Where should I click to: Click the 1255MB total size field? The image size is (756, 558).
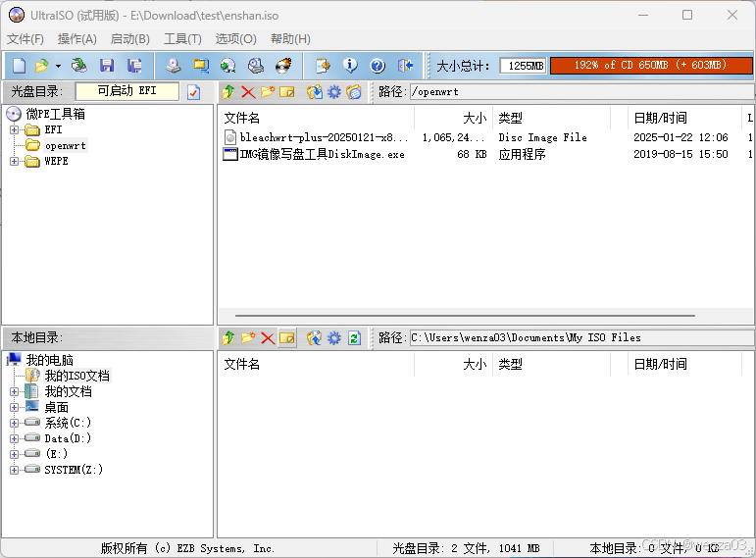[524, 66]
